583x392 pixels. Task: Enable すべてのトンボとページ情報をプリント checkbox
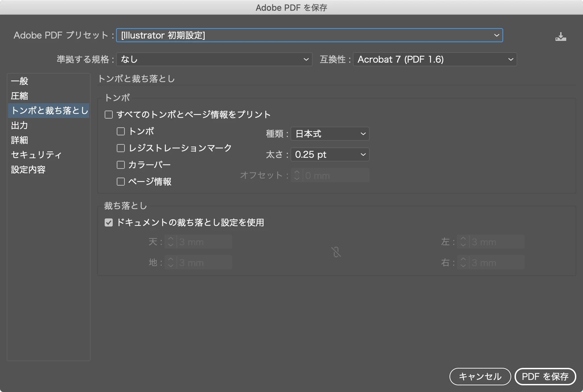(109, 115)
